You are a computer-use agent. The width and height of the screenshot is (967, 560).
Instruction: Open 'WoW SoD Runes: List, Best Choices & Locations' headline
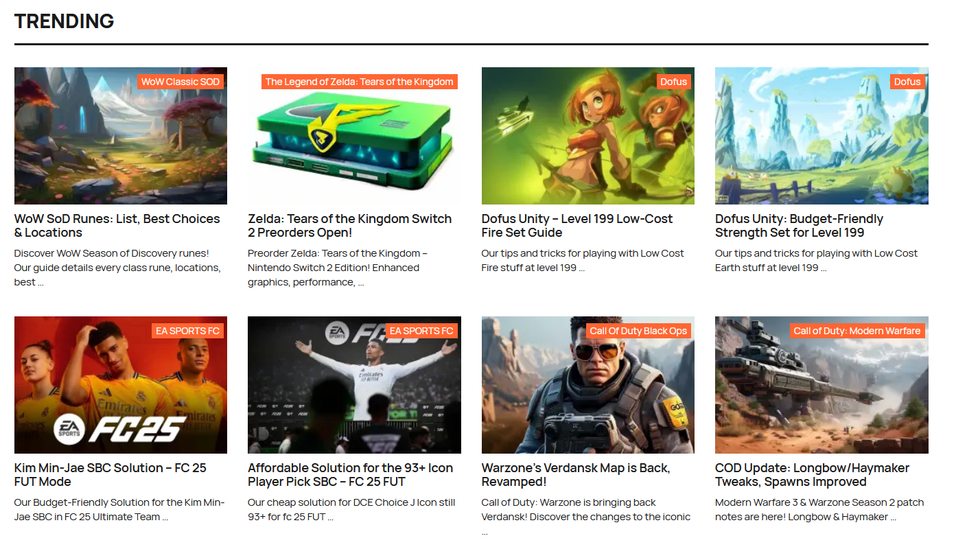117,226
